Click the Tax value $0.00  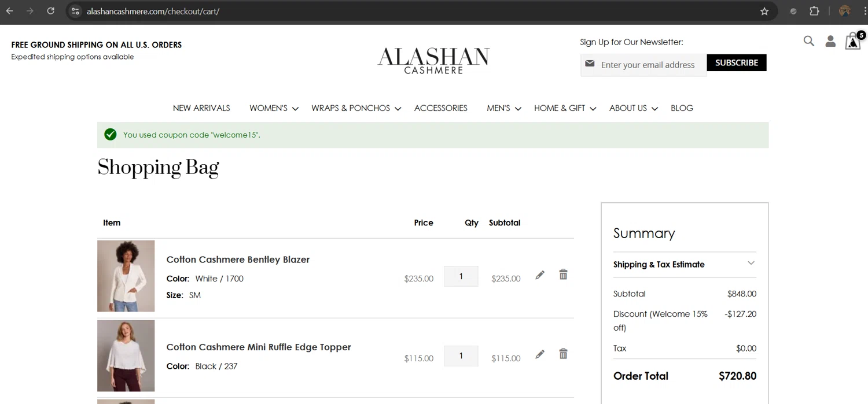pos(746,348)
